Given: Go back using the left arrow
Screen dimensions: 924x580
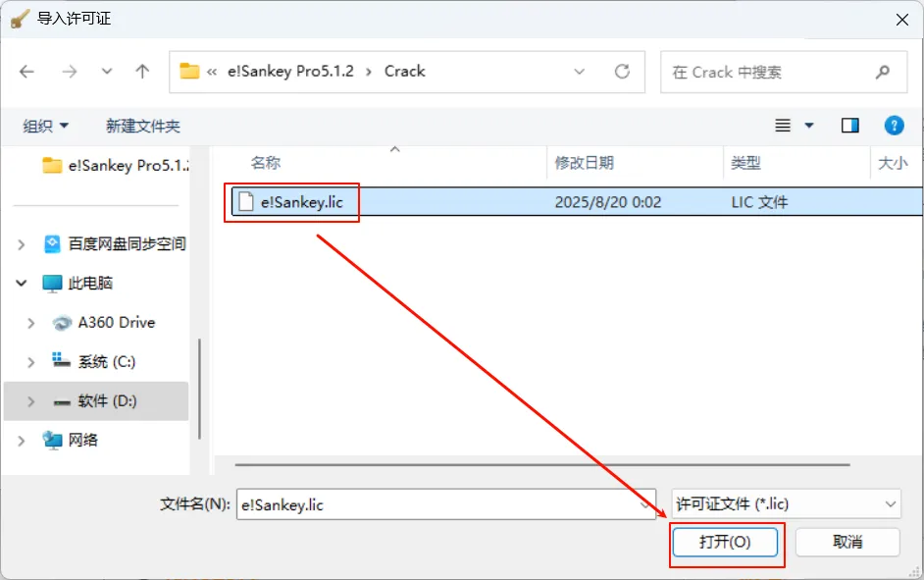Looking at the screenshot, I should 27,72.
